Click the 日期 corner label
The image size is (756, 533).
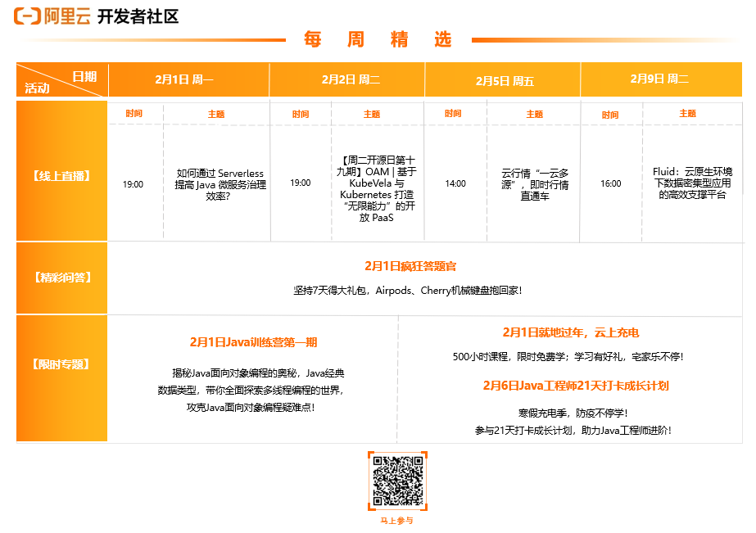click(84, 77)
